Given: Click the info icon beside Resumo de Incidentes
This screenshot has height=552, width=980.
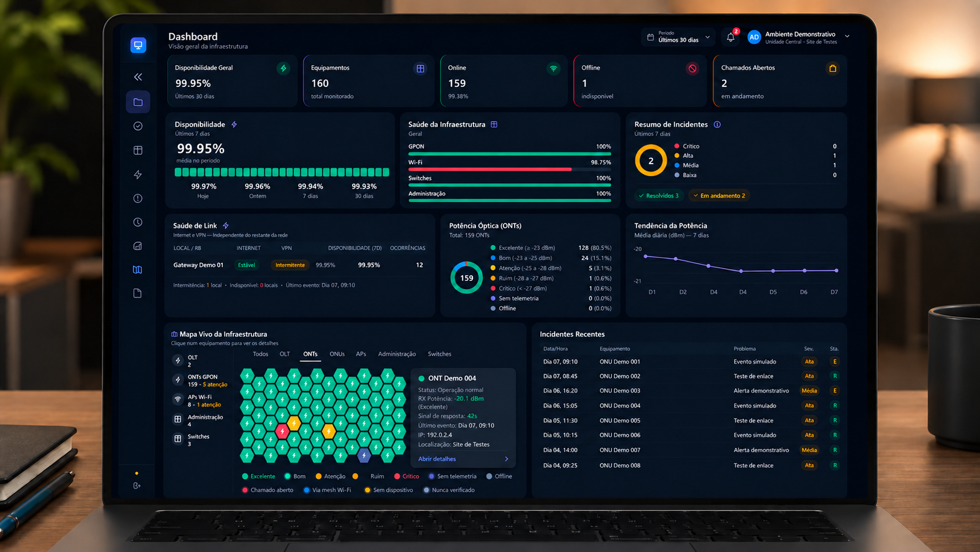Looking at the screenshot, I should tap(717, 124).
